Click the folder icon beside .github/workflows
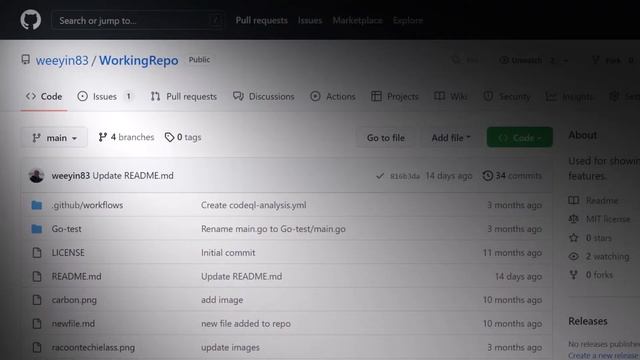The width and height of the screenshot is (640, 360). click(x=37, y=205)
